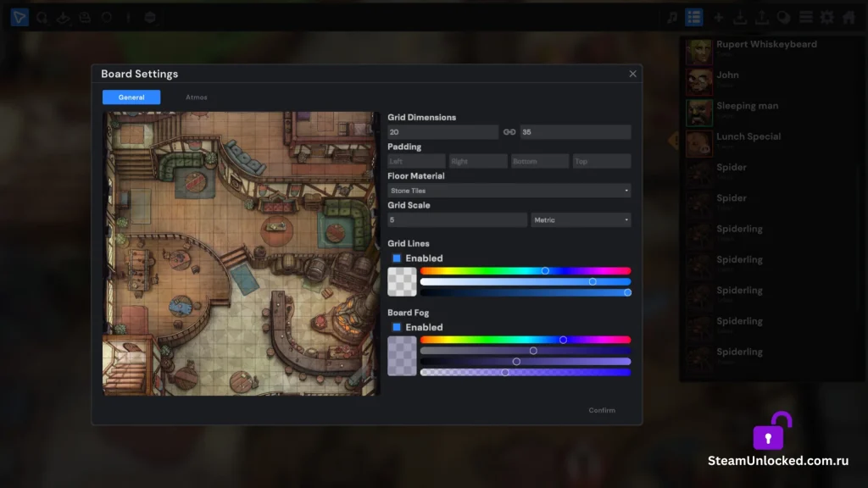Image resolution: width=868 pixels, height=488 pixels.
Task: Click the Right padding field
Action: [x=478, y=162]
